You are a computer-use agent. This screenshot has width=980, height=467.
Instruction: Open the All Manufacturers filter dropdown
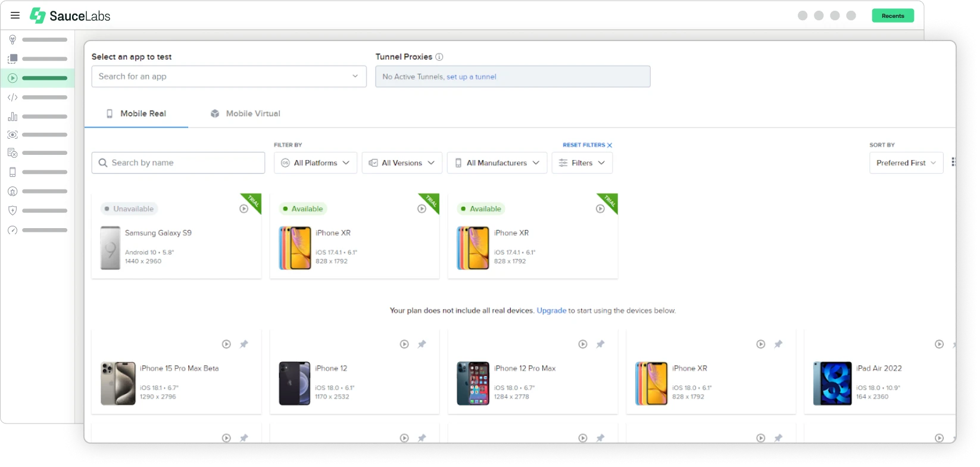(x=497, y=163)
